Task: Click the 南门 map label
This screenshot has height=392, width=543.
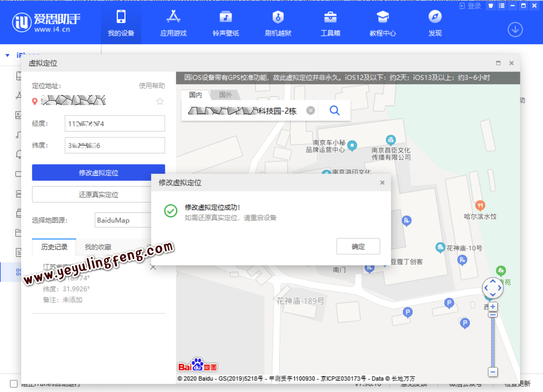Action: point(339,270)
